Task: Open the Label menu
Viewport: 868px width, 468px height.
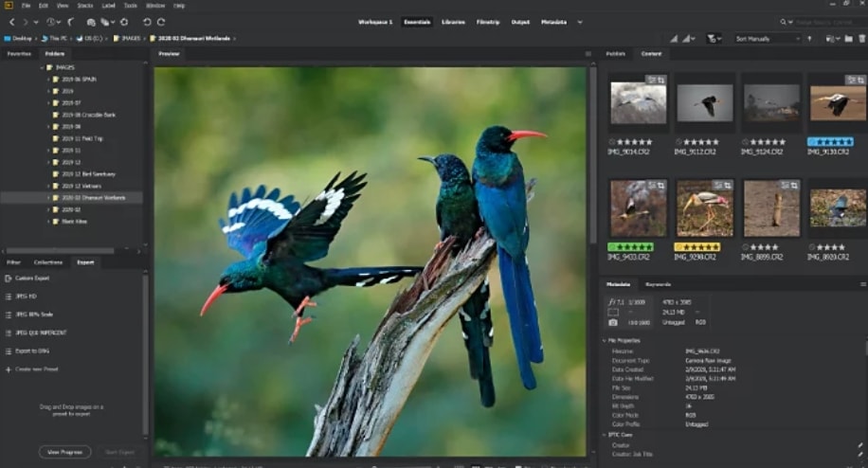Action: [108, 6]
